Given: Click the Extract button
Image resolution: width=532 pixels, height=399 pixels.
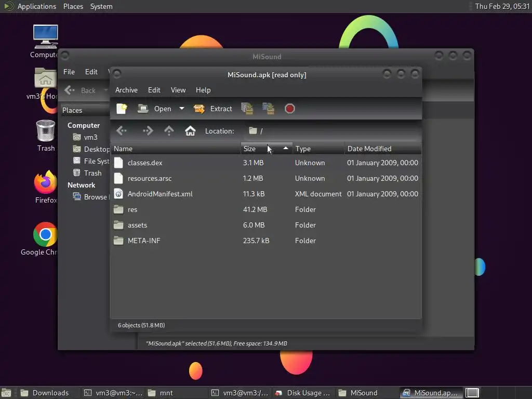Looking at the screenshot, I should coord(212,109).
